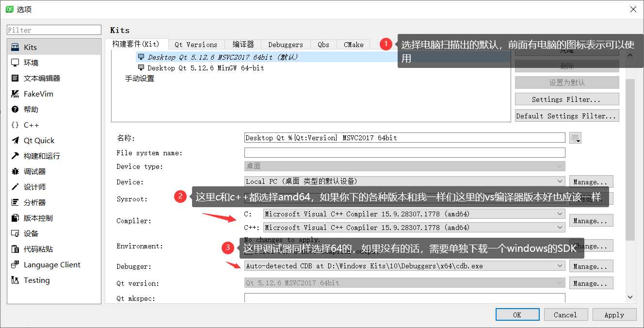Image resolution: width=644 pixels, height=328 pixels.
Task: Select the Kits sidebar icon
Action: coord(16,47)
